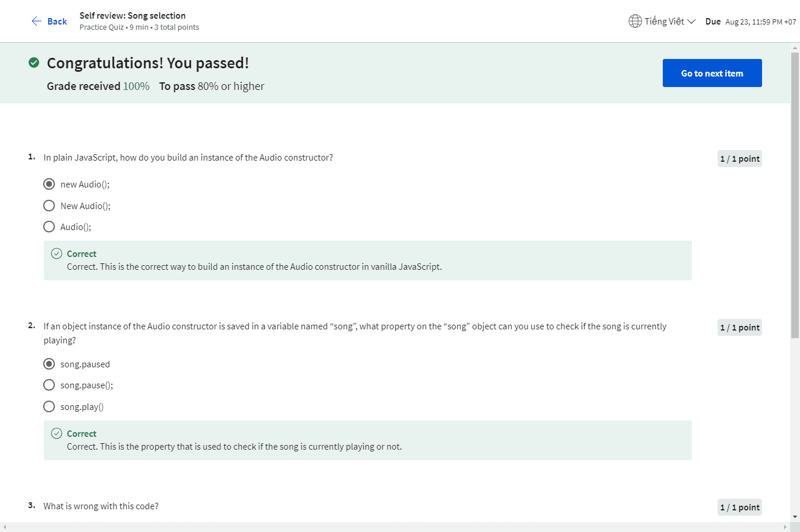Click the vertical scrollbar down arrow
The height and width of the screenshot is (532, 800).
(795, 517)
